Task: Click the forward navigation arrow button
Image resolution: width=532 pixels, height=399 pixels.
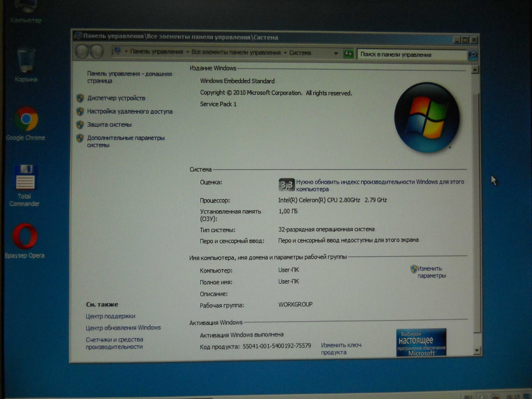Action: click(x=97, y=52)
